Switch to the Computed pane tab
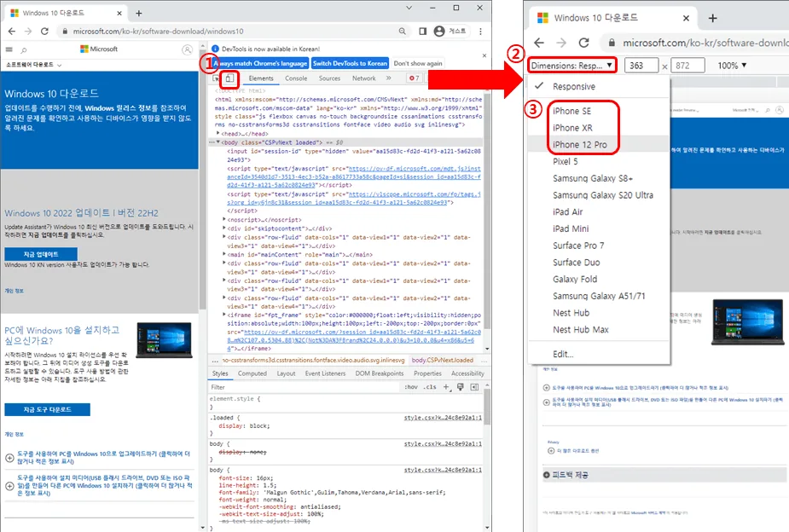Viewport: 789px width, 532px height. click(252, 373)
